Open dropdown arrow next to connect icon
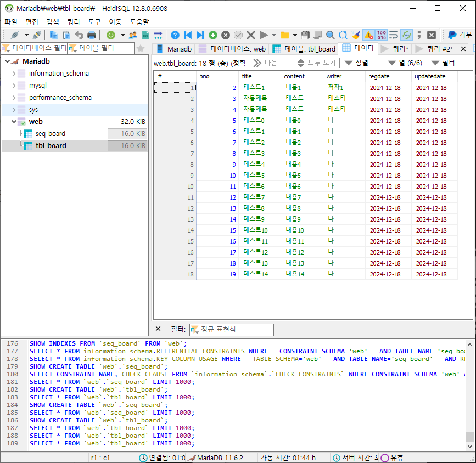The width and height of the screenshot is (476, 463). pos(26,35)
